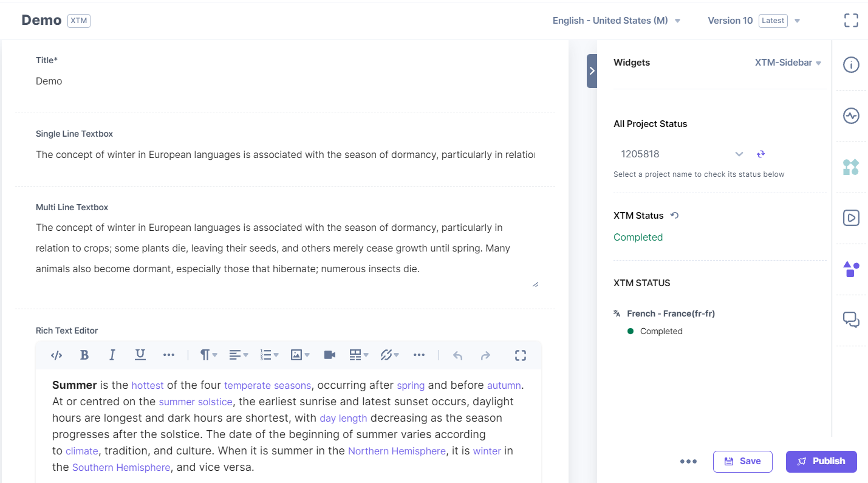Click the XTM tag beside Demo title
868x483 pixels.
coord(79,21)
